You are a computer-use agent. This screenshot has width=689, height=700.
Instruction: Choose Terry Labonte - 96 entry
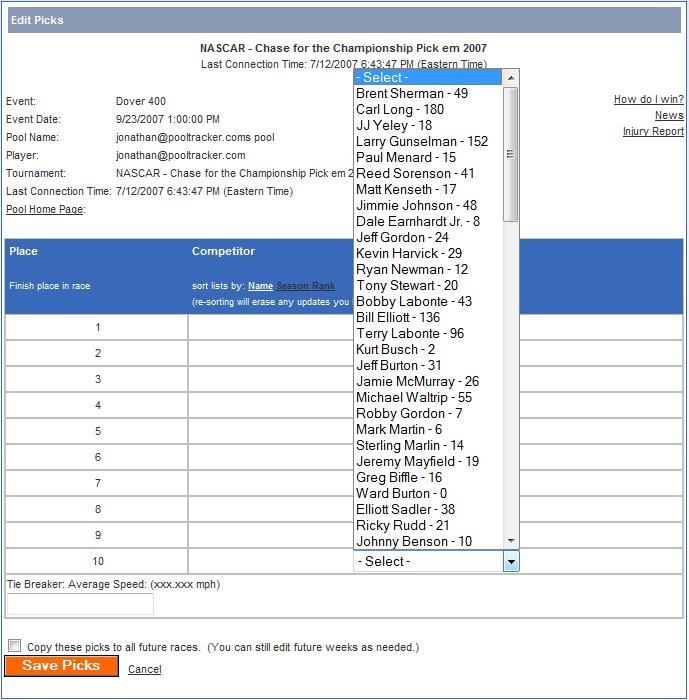(428, 333)
